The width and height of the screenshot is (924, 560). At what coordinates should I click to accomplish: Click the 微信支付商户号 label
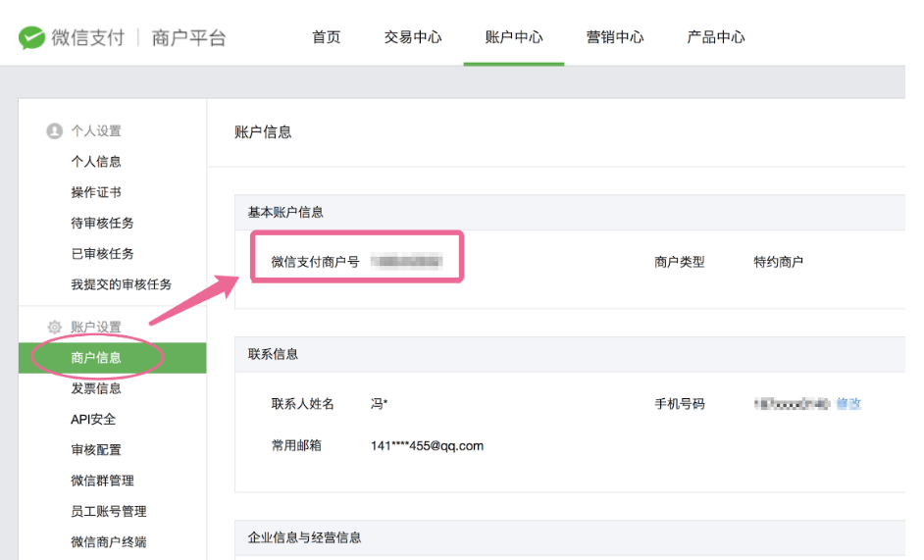pos(315,262)
